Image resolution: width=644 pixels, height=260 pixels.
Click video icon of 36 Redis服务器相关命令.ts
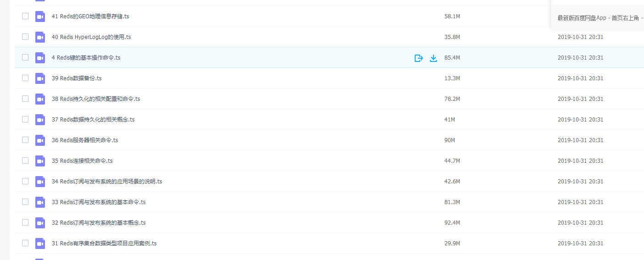coord(40,140)
